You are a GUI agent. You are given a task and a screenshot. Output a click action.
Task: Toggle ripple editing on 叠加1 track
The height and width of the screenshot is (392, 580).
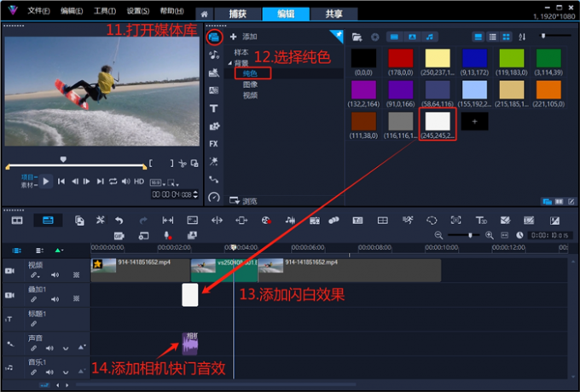click(33, 299)
